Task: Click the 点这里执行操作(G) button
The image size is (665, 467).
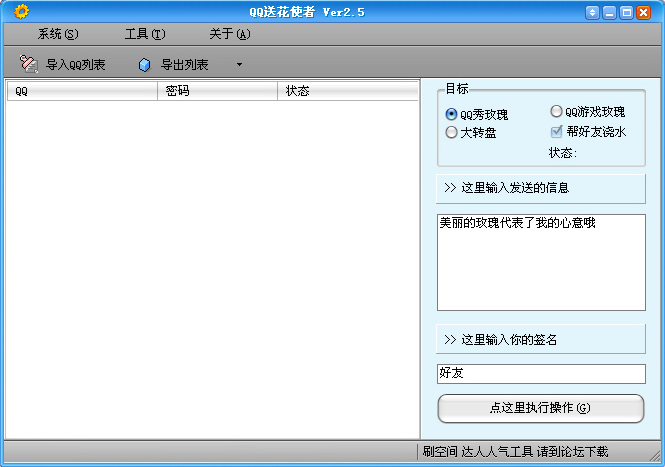Action: pos(541,408)
